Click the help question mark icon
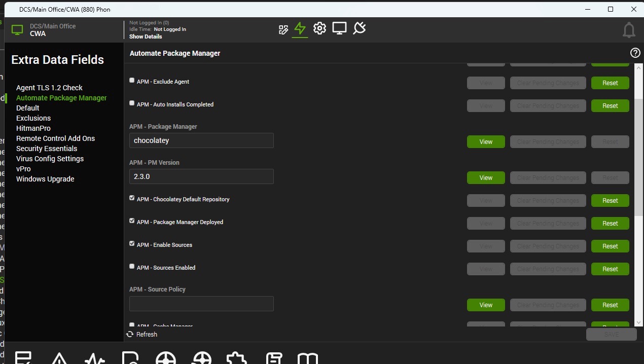 pyautogui.click(x=635, y=53)
